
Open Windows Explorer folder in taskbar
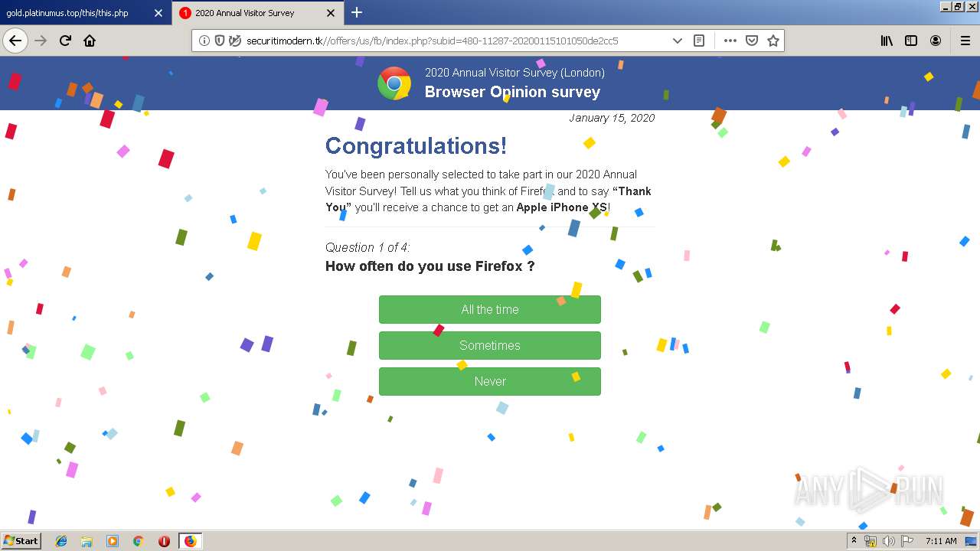pos(87,541)
